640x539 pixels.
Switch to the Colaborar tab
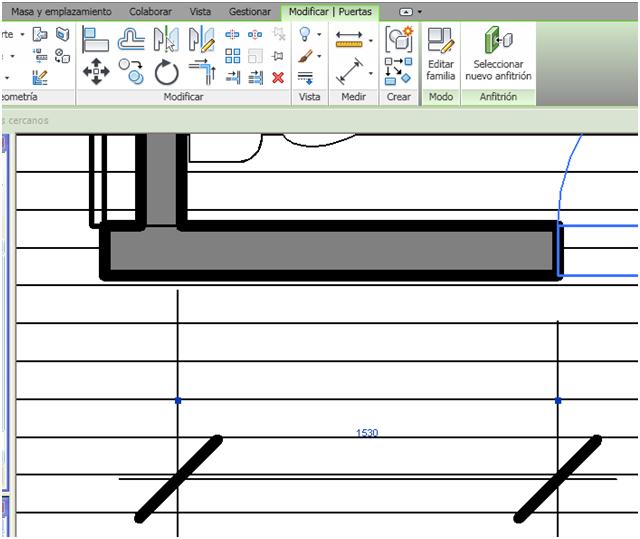(x=150, y=11)
